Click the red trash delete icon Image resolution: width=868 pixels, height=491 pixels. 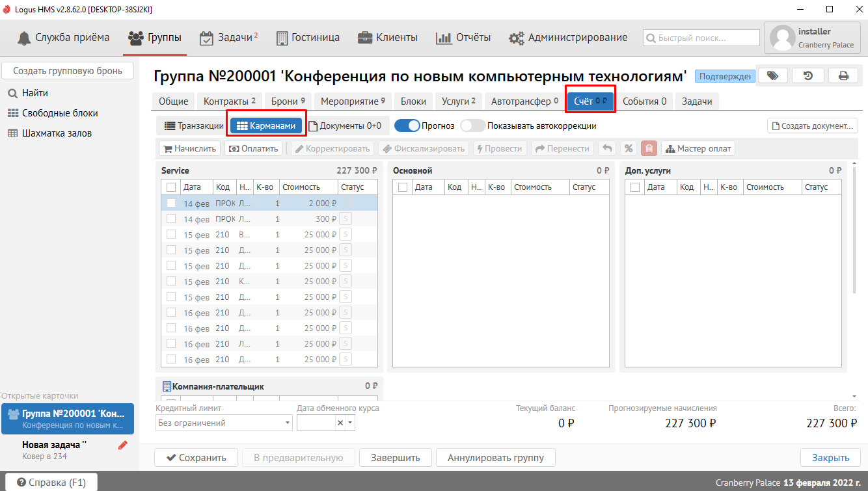[649, 148]
